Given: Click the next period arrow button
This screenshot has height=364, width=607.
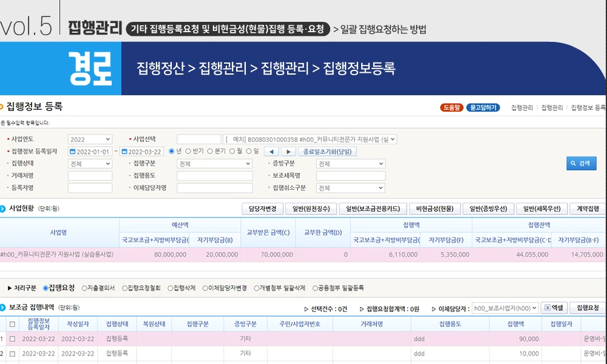Looking at the screenshot, I should click(x=288, y=152).
